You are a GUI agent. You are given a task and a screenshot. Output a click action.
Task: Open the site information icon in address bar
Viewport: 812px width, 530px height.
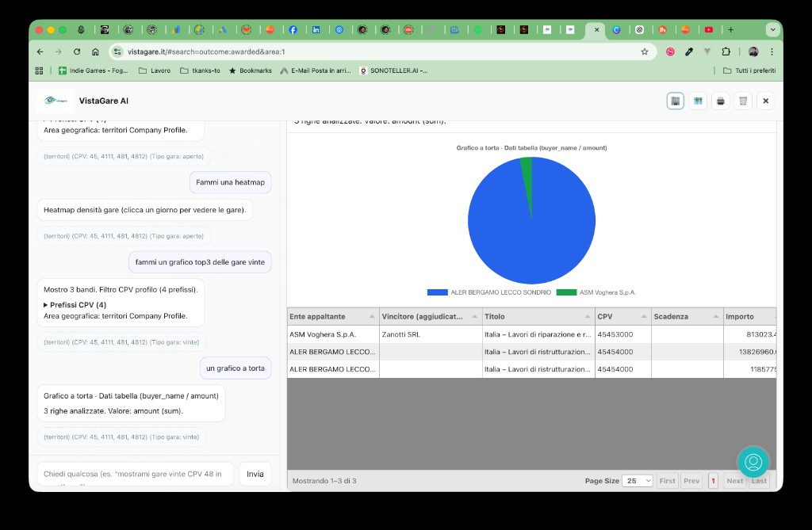(117, 51)
